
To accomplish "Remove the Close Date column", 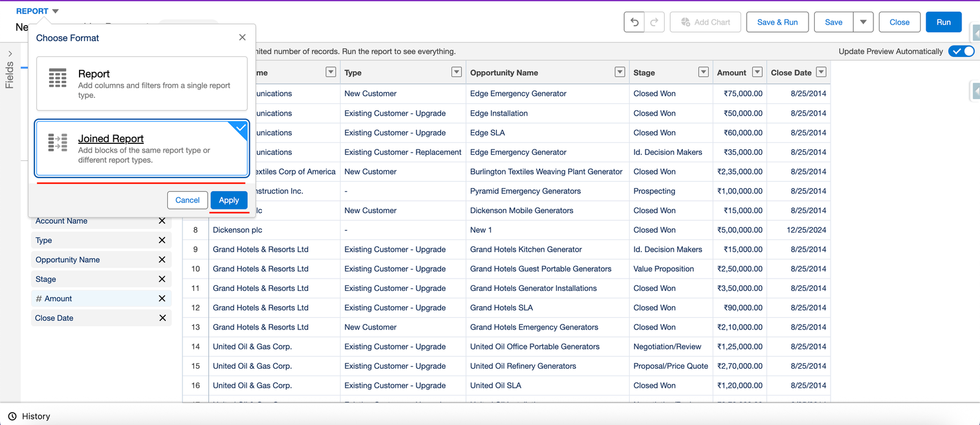I will [x=162, y=318].
